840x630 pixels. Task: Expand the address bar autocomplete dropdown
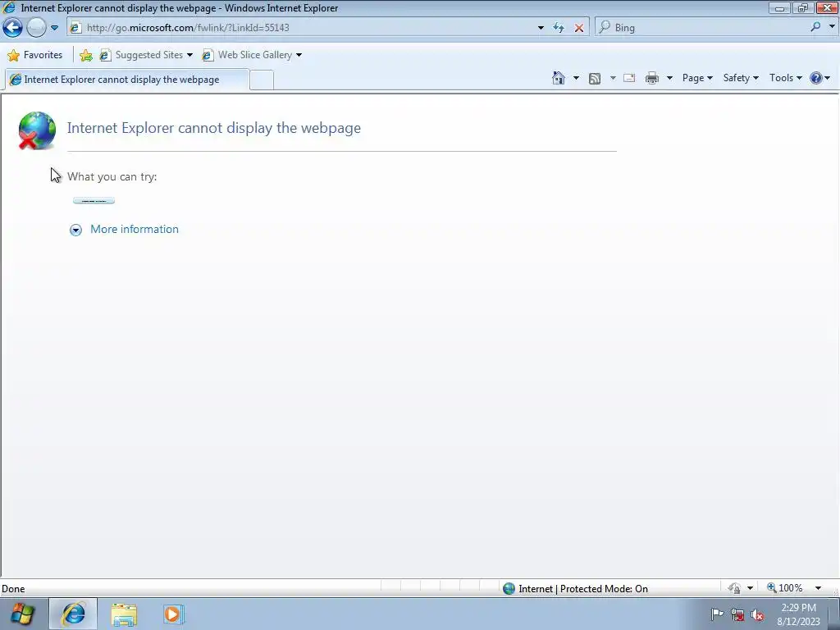tap(541, 28)
